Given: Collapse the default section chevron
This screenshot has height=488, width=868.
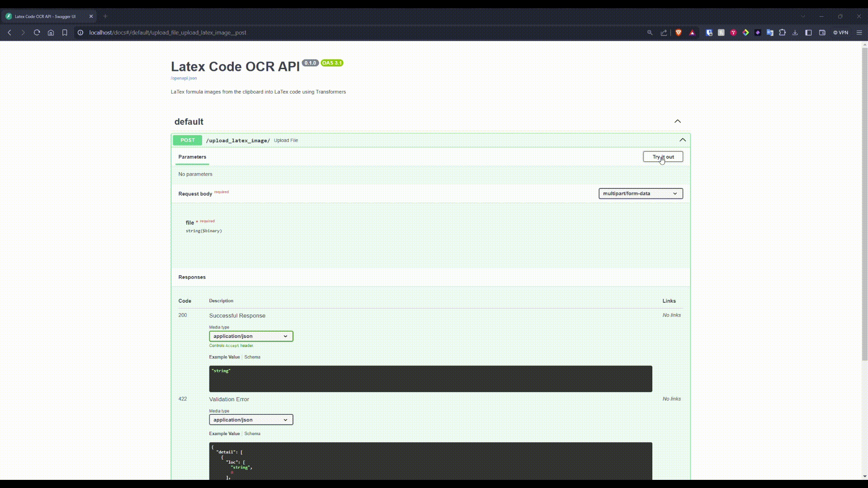Looking at the screenshot, I should pyautogui.click(x=678, y=121).
